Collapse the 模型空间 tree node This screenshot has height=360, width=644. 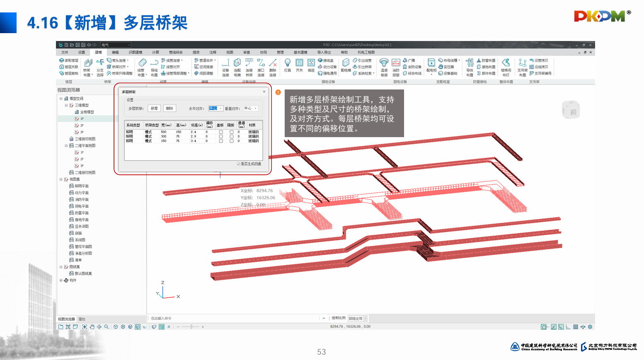61,99
